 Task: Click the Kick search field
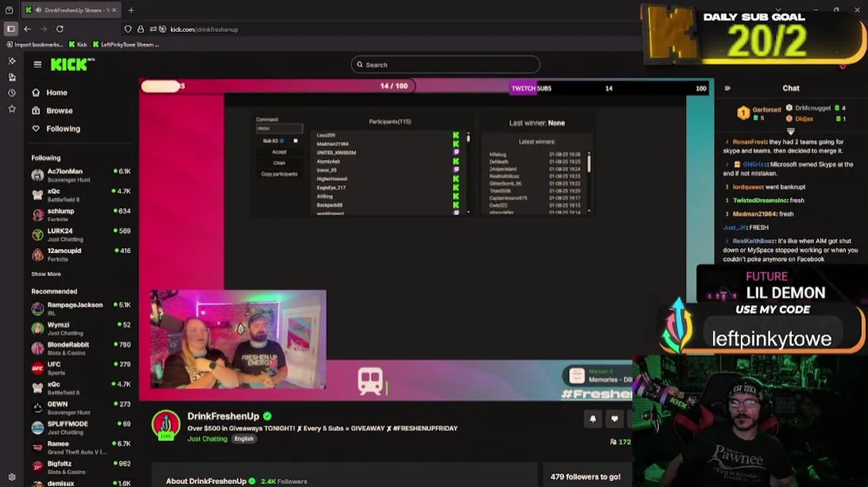tap(445, 65)
